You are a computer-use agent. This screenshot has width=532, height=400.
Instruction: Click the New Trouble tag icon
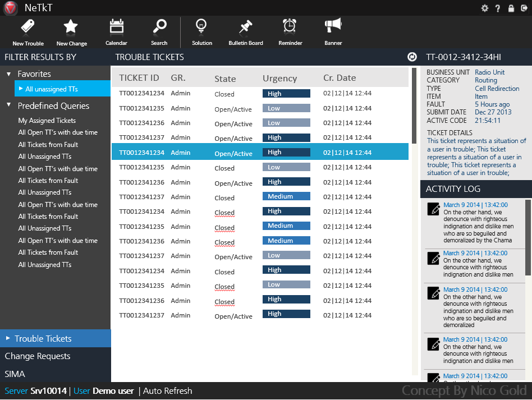28,26
